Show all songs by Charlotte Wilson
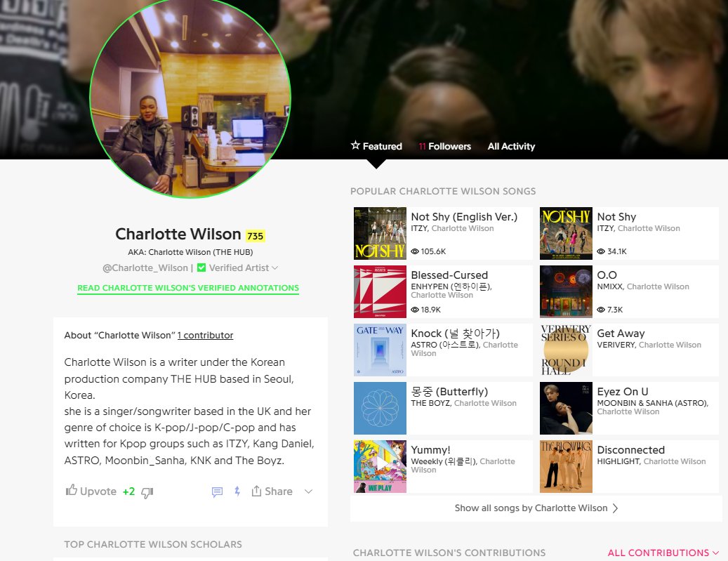 pos(536,508)
